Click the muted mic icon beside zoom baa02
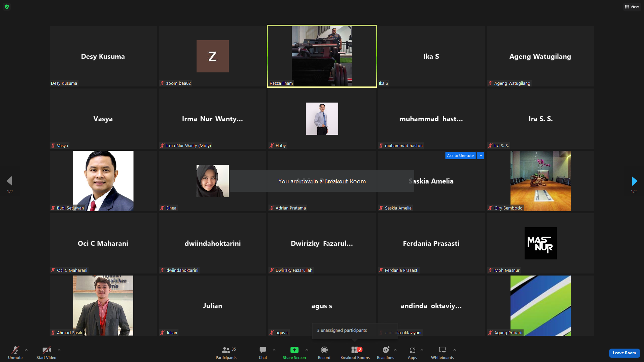The width and height of the screenshot is (644, 362). 162,83
